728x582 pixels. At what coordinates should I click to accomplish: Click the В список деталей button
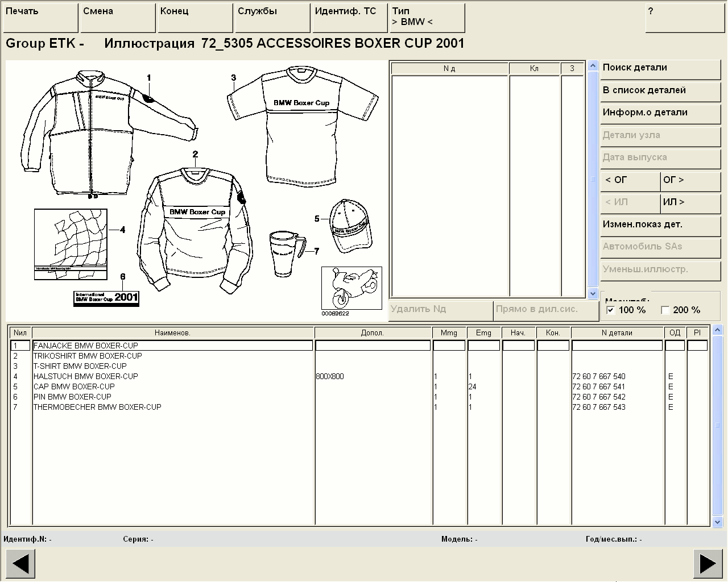pyautogui.click(x=660, y=92)
